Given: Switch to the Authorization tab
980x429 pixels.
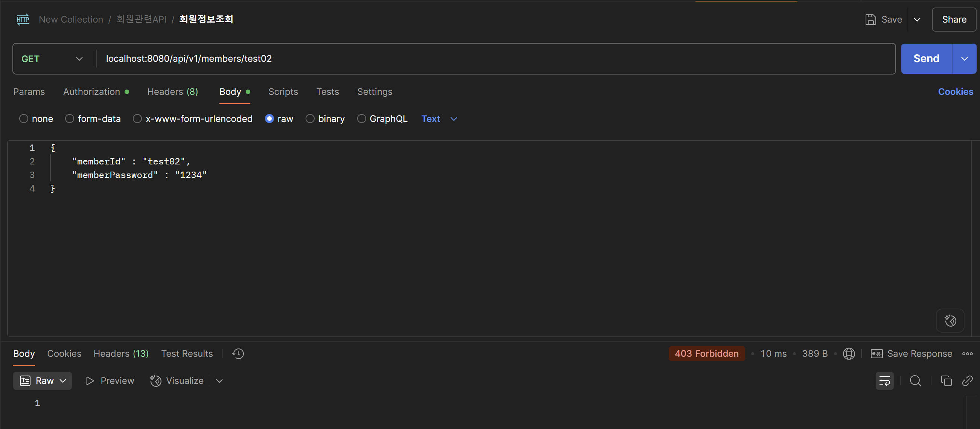Looking at the screenshot, I should (x=92, y=92).
